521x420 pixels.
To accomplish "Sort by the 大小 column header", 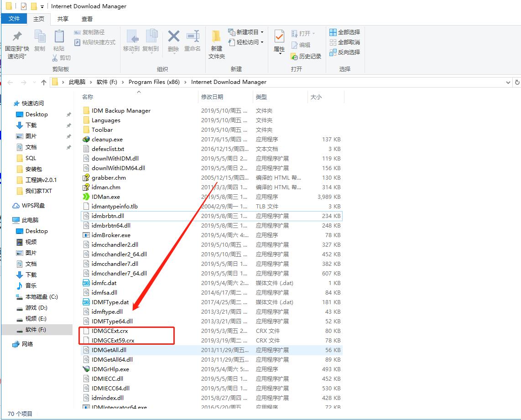I will point(316,97).
